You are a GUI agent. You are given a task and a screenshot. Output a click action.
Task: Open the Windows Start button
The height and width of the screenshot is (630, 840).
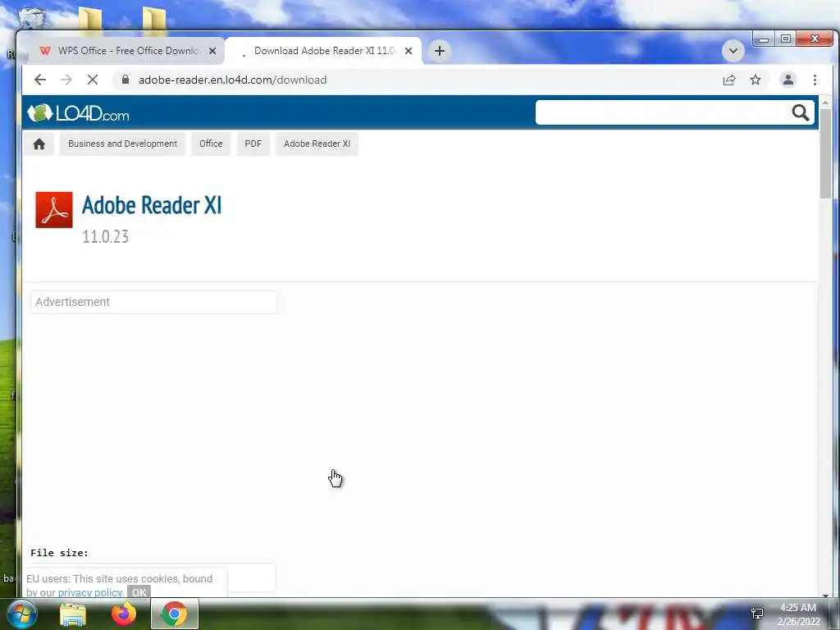point(22,614)
